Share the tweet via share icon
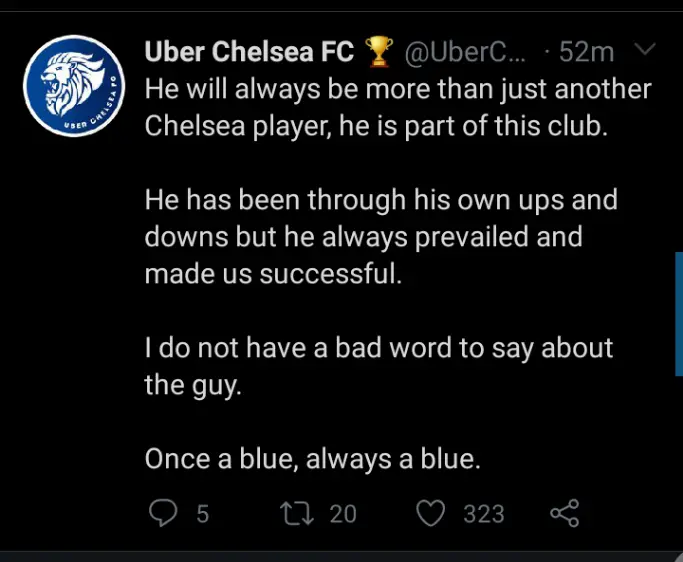 point(565,513)
